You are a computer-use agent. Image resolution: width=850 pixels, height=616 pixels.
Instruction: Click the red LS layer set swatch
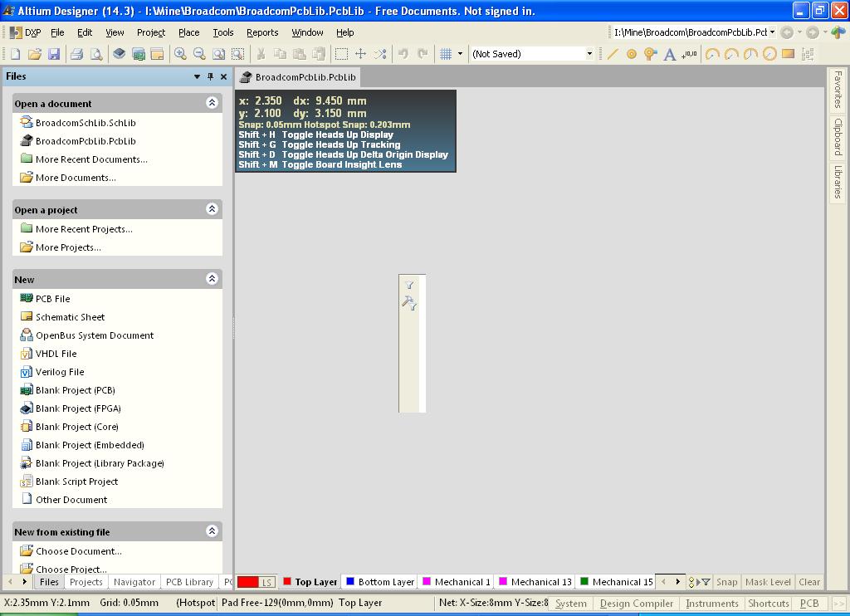tap(256, 582)
